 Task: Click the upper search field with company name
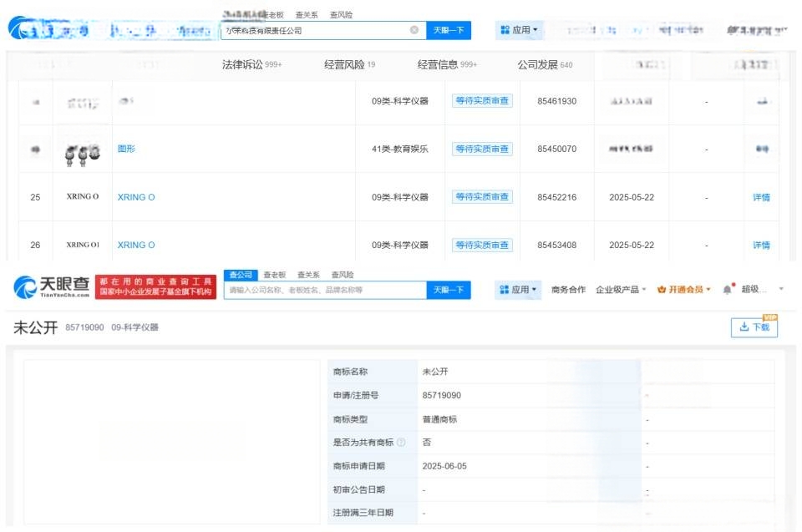(324, 30)
